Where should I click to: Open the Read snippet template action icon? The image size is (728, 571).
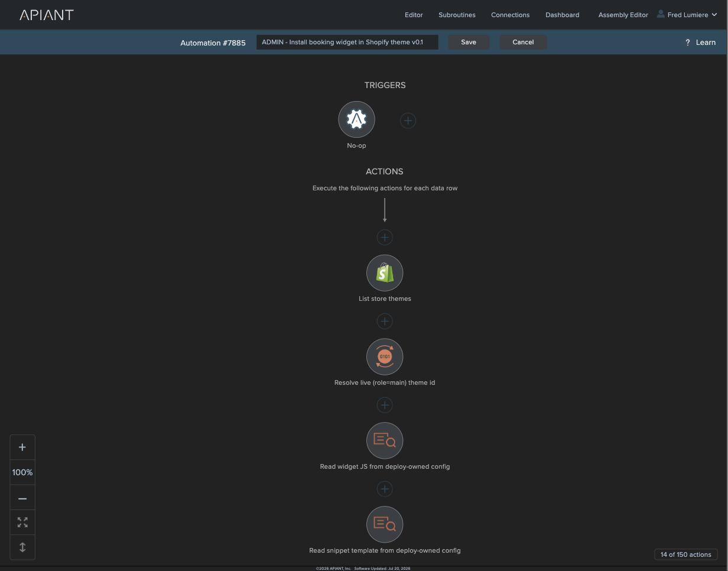[x=385, y=525]
